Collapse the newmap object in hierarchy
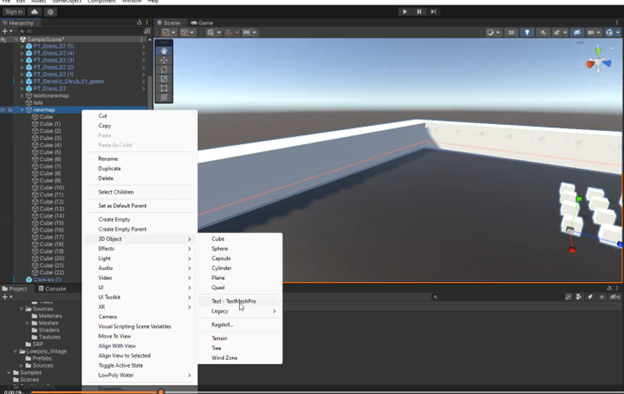624x394 pixels. (22, 110)
